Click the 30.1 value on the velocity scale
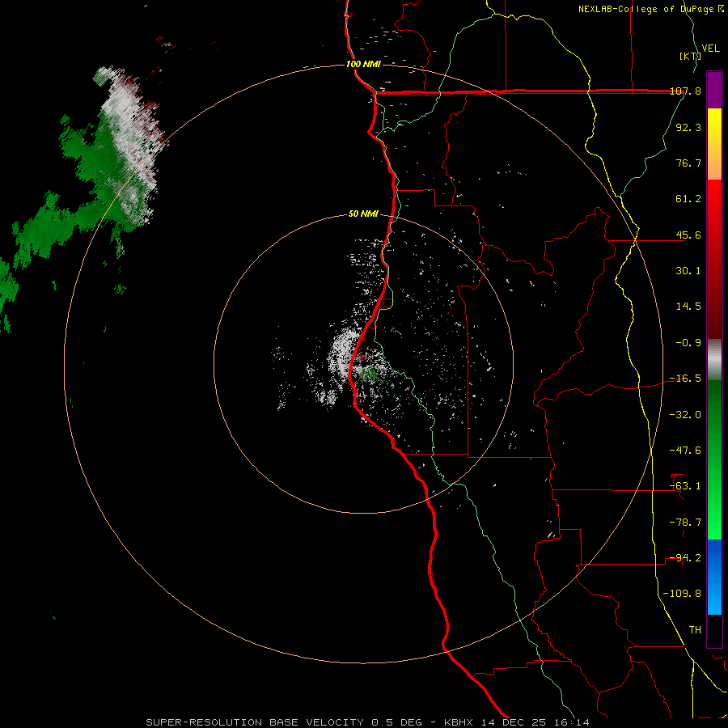 point(688,271)
